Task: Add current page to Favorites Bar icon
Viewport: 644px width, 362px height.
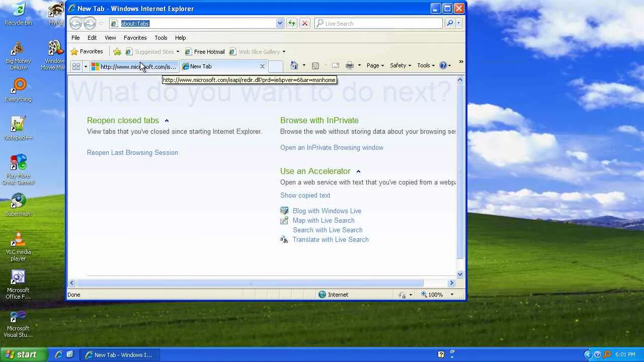Action: [x=117, y=51]
